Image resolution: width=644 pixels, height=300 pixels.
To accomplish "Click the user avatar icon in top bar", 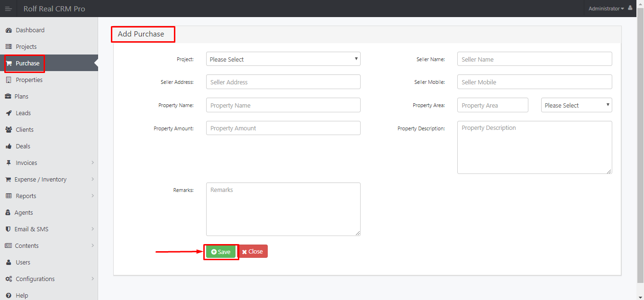I will [x=630, y=8].
